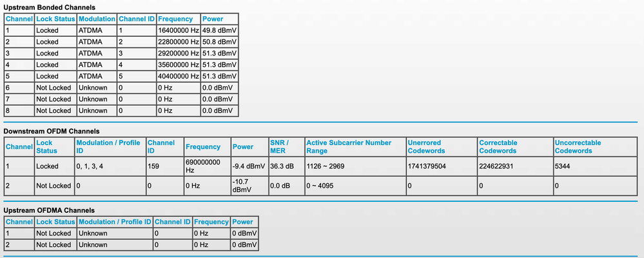This screenshot has height=258, width=644.
Task: Click ATDMA modulation in upstream channel 1 row
Action: pyautogui.click(x=89, y=30)
